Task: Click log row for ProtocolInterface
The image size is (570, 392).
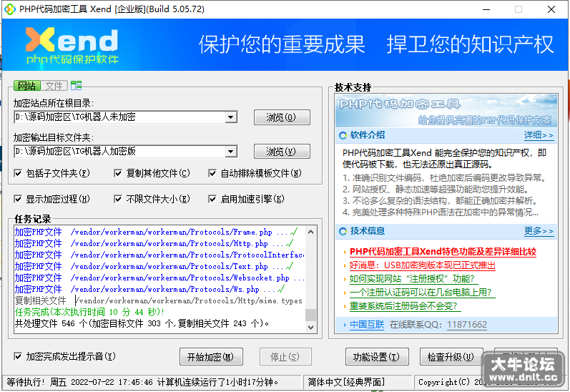Action: click(159, 255)
